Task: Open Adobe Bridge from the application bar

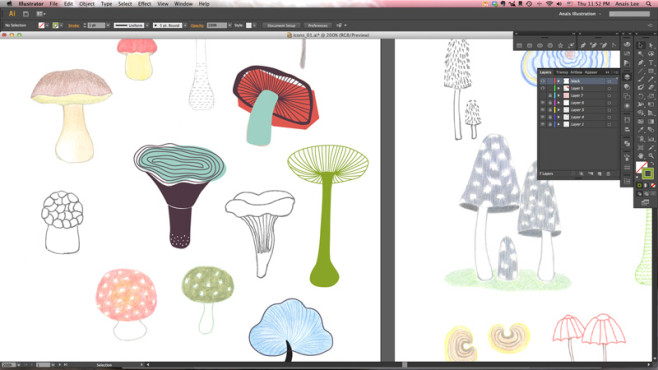Action: click(x=26, y=14)
